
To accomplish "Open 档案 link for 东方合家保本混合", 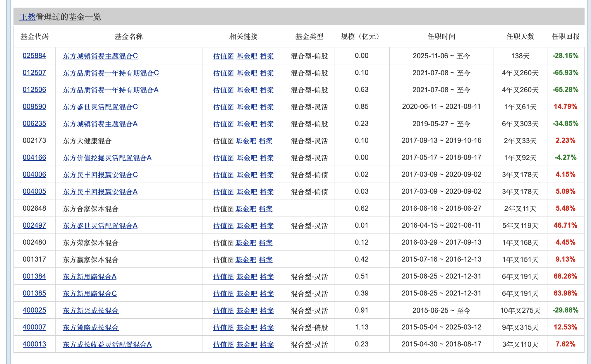I will click(x=265, y=209).
